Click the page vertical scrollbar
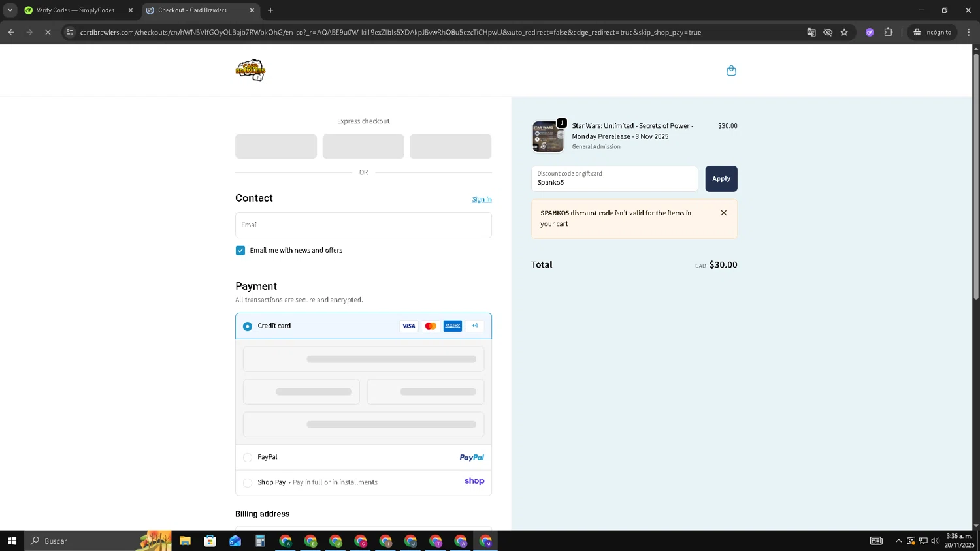 pyautogui.click(x=976, y=176)
